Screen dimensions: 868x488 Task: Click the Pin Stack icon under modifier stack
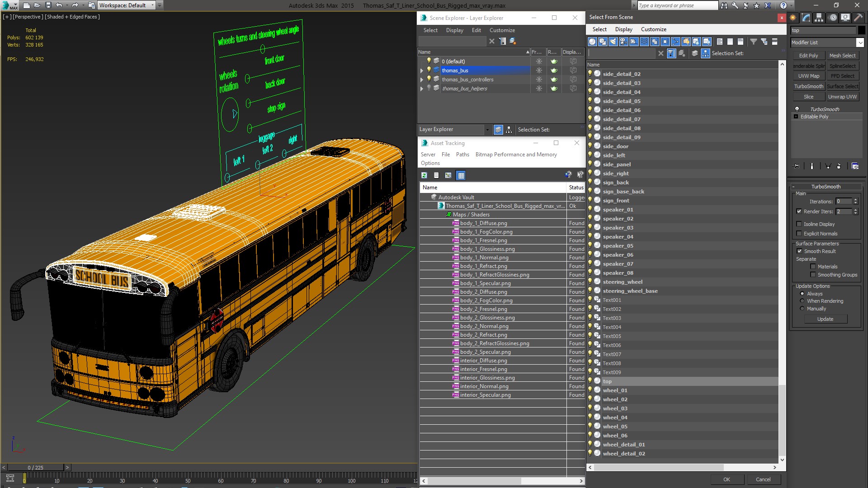coord(797,166)
